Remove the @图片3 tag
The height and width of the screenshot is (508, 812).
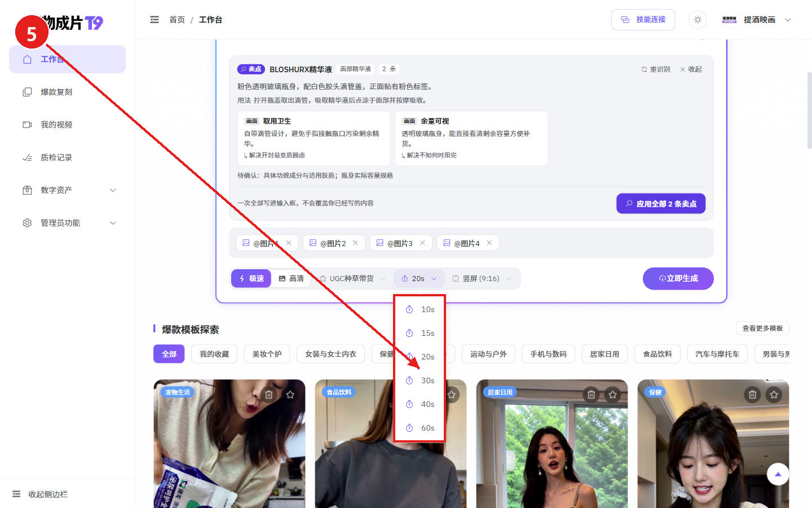pos(422,243)
